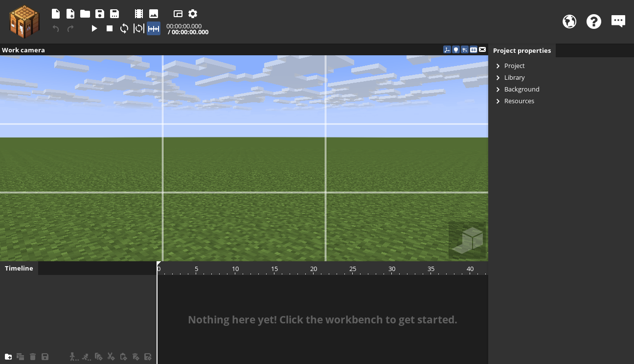
Task: Click timeline ruler at frame 35
Action: (431, 269)
